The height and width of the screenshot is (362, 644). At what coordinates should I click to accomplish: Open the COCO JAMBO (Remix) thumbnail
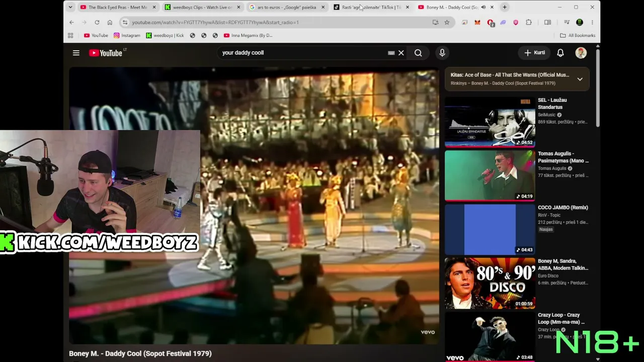click(490, 229)
